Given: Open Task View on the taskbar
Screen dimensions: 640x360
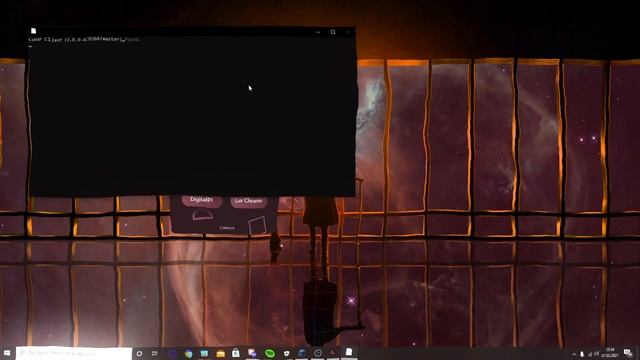Looking at the screenshot, I should pyautogui.click(x=155, y=353).
